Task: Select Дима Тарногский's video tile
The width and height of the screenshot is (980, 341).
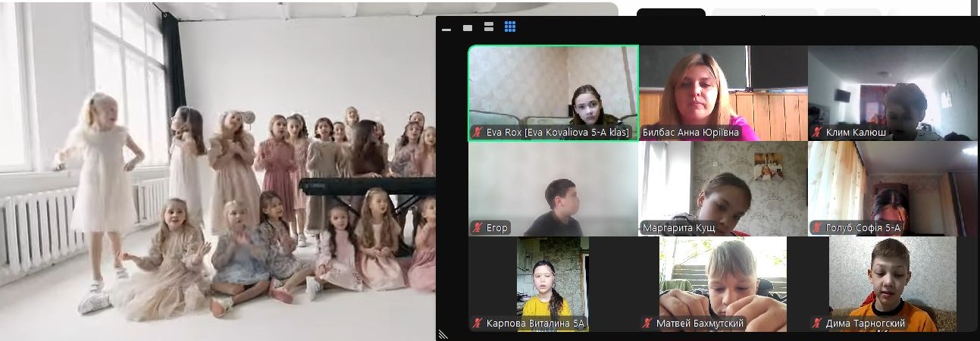Action: [x=893, y=284]
